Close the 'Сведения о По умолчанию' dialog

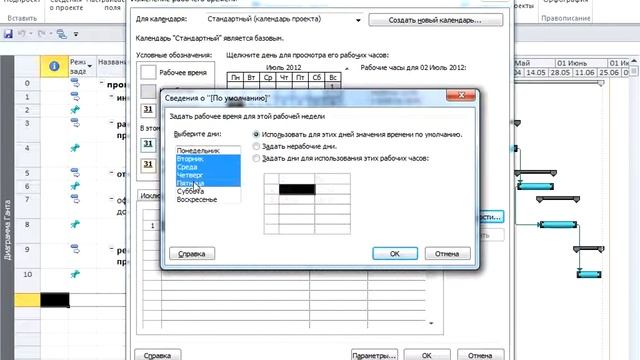coord(461,95)
